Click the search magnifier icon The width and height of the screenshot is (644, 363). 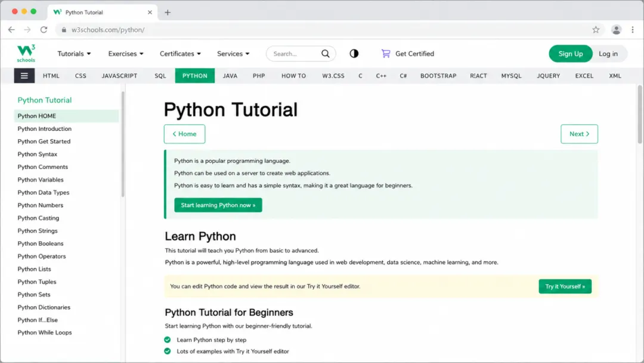tap(326, 54)
